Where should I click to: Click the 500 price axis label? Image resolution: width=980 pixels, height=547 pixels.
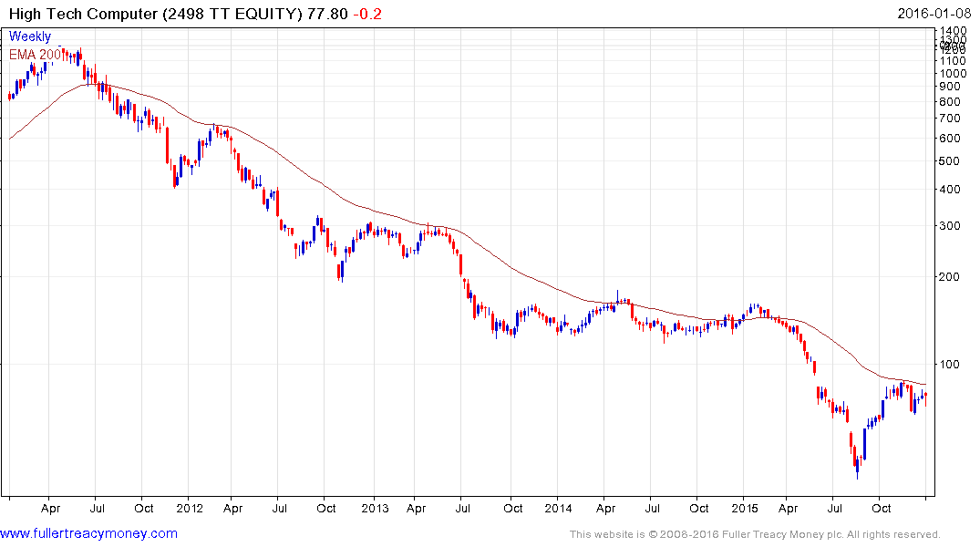tap(950, 160)
